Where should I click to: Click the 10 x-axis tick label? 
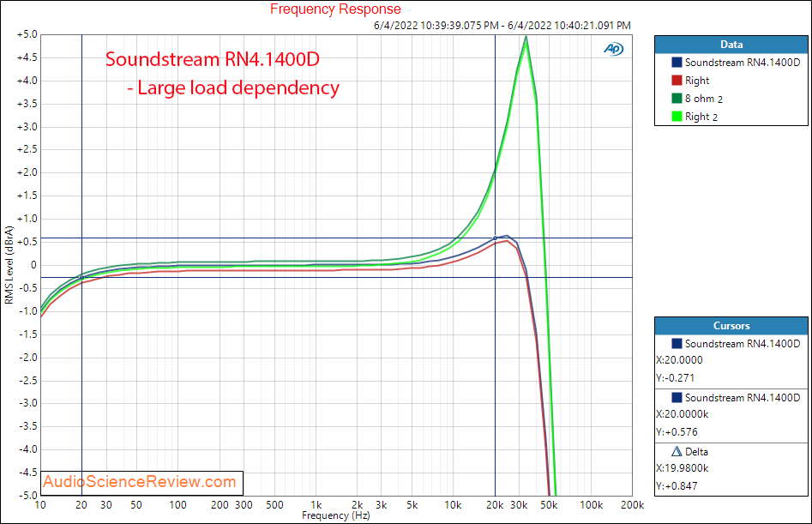(40, 505)
